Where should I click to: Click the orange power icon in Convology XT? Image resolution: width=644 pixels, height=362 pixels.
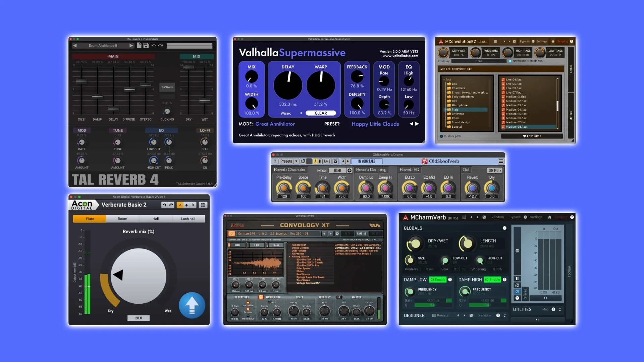coord(231,234)
